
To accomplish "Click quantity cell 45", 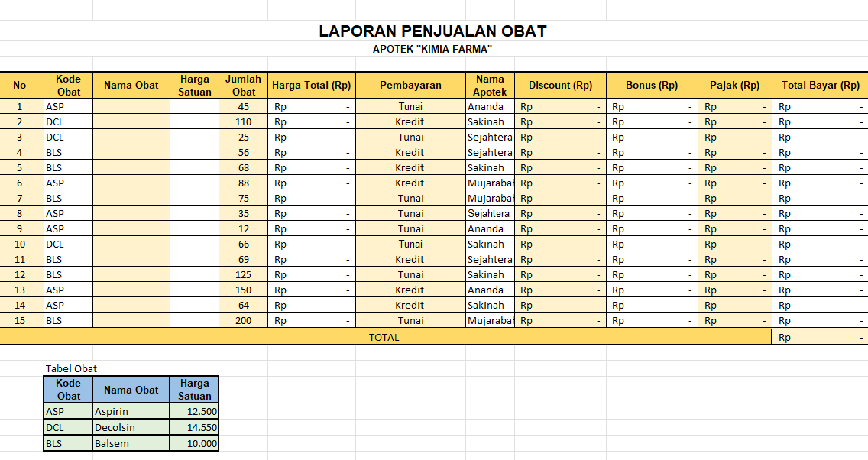I will [x=244, y=106].
